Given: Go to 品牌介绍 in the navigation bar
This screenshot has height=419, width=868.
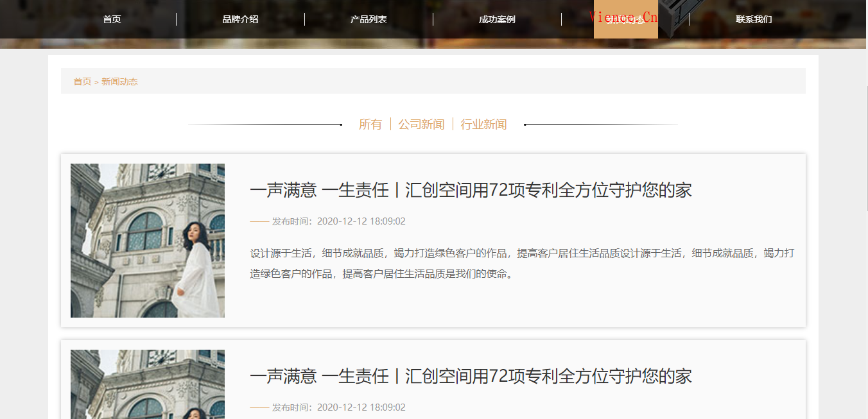Looking at the screenshot, I should [240, 19].
